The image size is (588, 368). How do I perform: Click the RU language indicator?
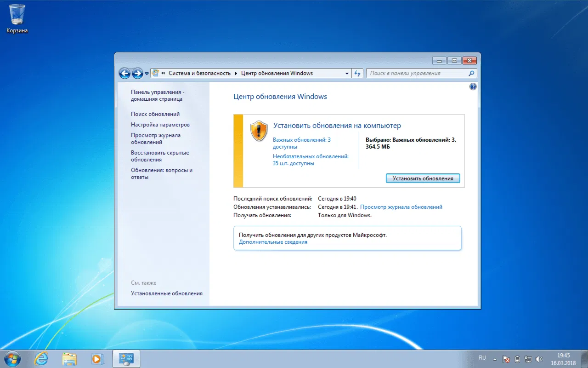pos(482,357)
